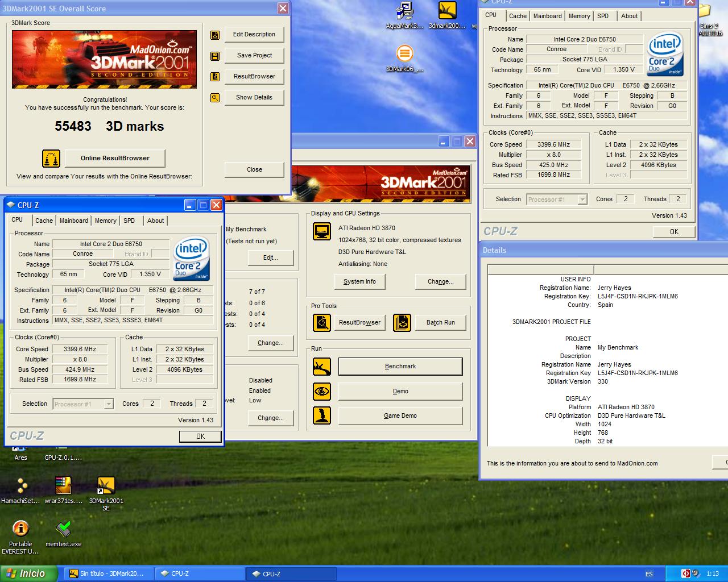Viewport: 728px width, 582px height.
Task: Click the red system tray security icon
Action: (x=686, y=573)
